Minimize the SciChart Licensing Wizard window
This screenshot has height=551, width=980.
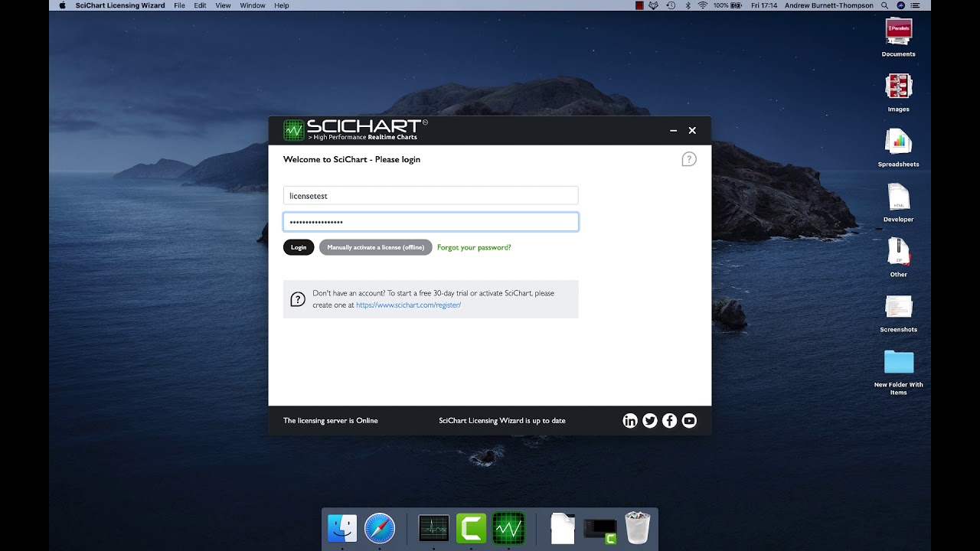pos(674,131)
